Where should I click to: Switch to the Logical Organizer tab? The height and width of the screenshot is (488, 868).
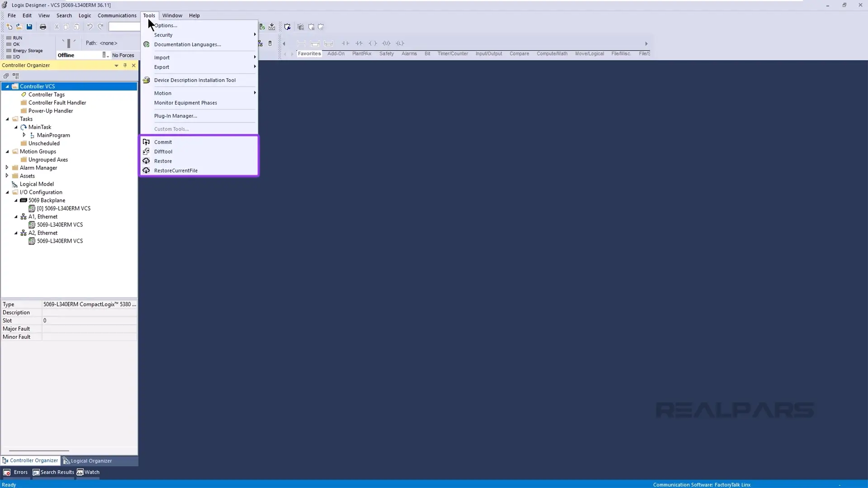[88, 461]
